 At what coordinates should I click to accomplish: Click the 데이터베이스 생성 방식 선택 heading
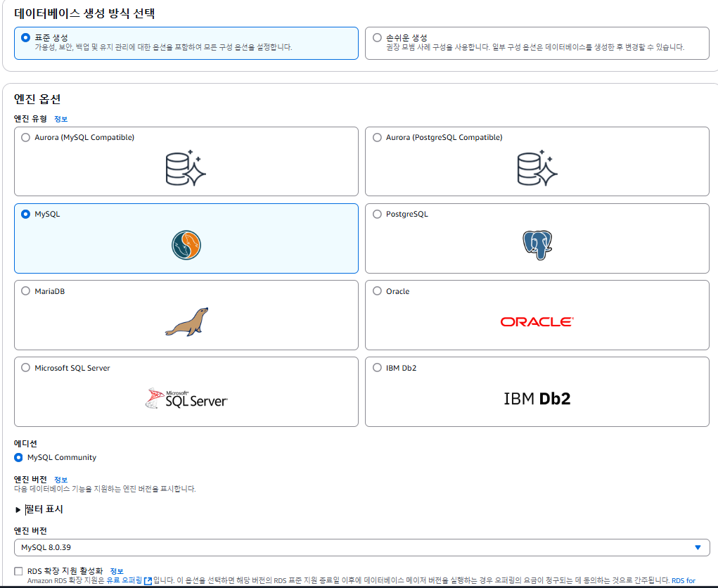[84, 13]
